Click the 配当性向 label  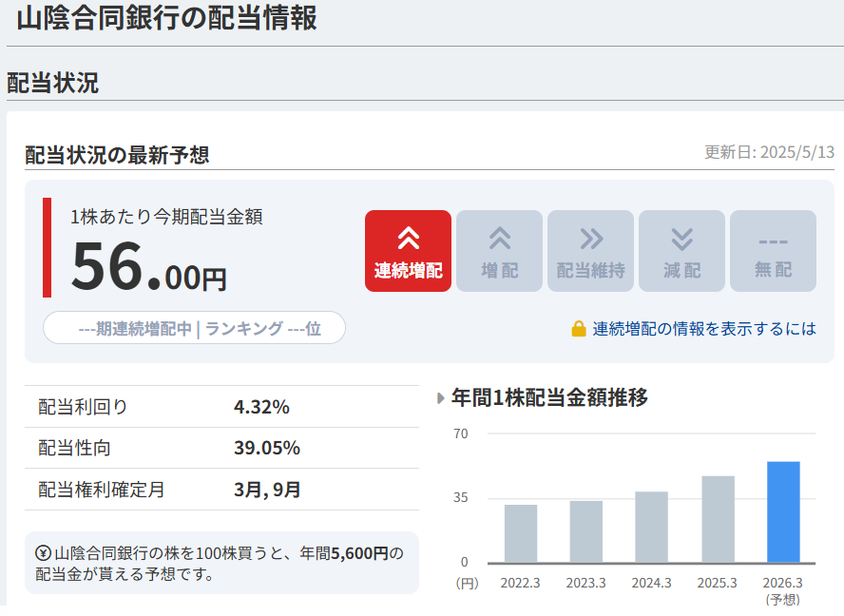coord(74,448)
